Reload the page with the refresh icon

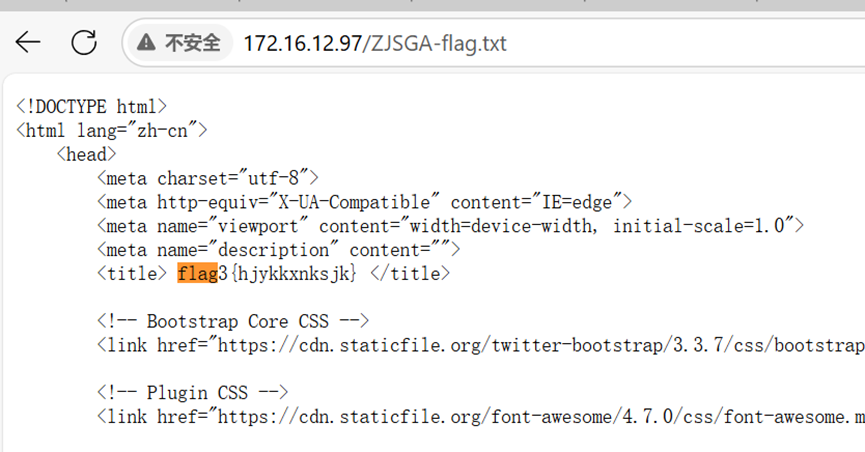(x=84, y=42)
